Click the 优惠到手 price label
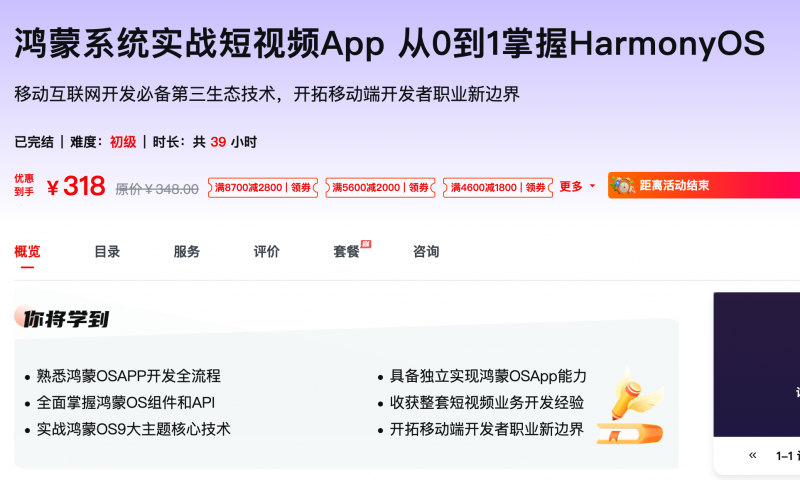The width and height of the screenshot is (800, 480). 24,185
